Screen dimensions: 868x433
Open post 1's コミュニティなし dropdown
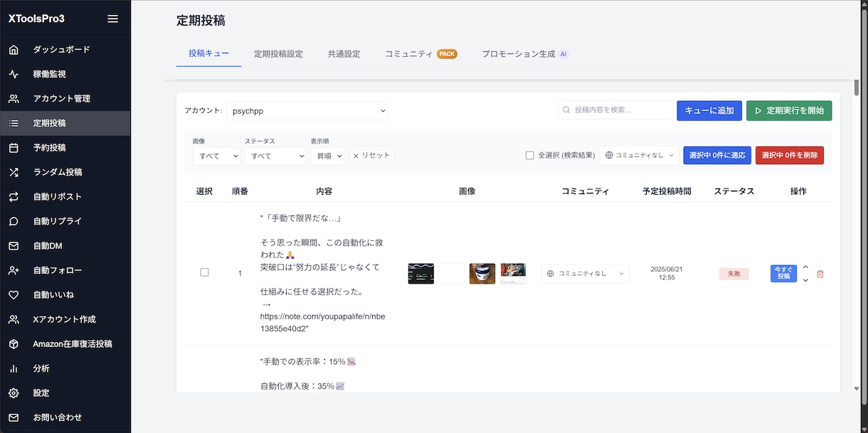(586, 274)
